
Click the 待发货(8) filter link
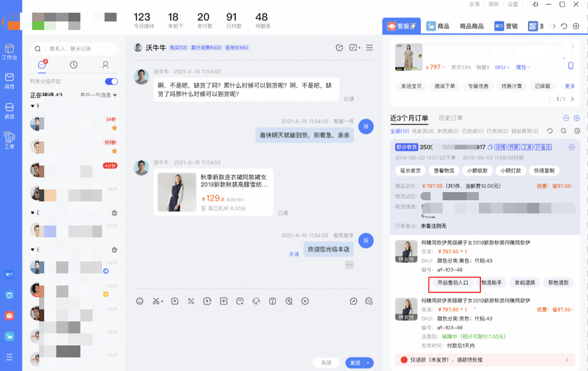[x=421, y=131]
